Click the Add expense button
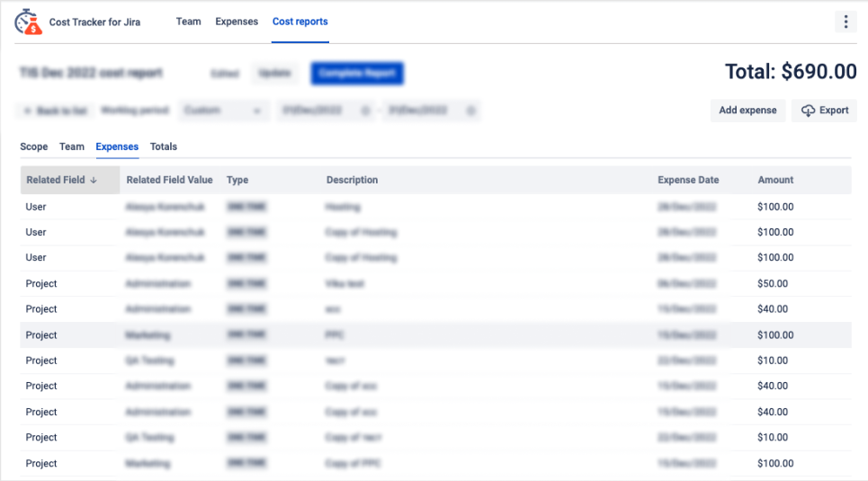The image size is (868, 481). [x=747, y=111]
